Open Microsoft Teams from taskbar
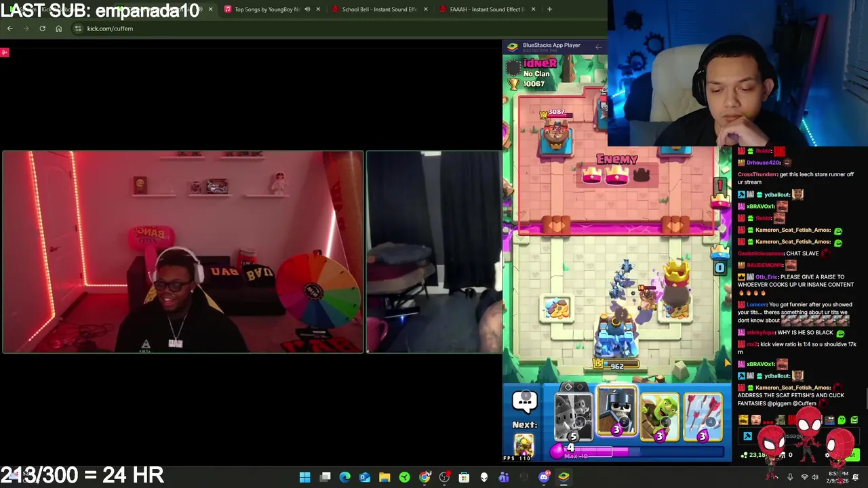The image size is (868, 488). pyautogui.click(x=503, y=477)
